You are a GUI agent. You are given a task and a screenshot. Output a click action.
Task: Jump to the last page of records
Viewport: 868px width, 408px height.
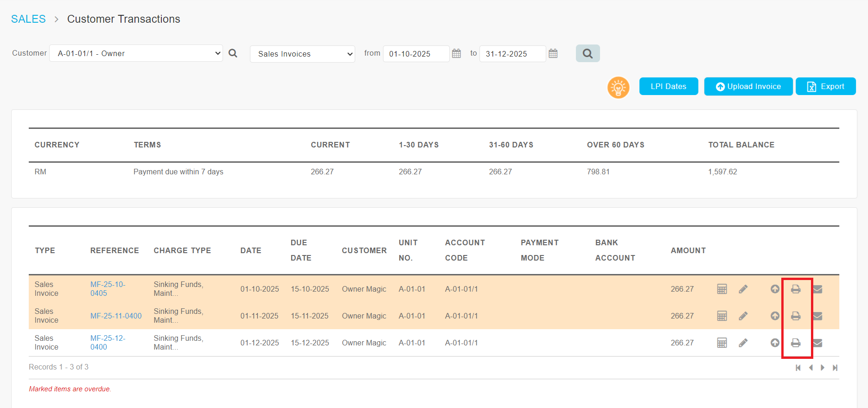[835, 368]
